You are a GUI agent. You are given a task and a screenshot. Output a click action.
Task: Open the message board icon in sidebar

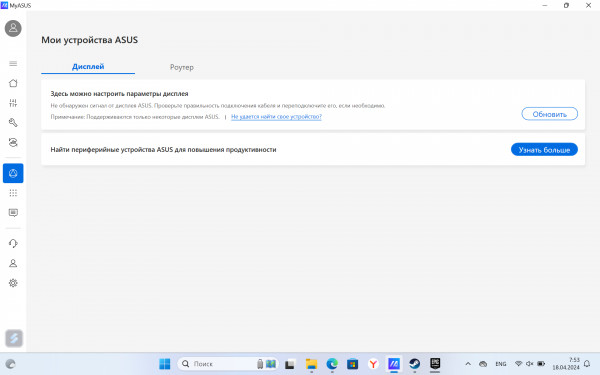tap(13, 213)
